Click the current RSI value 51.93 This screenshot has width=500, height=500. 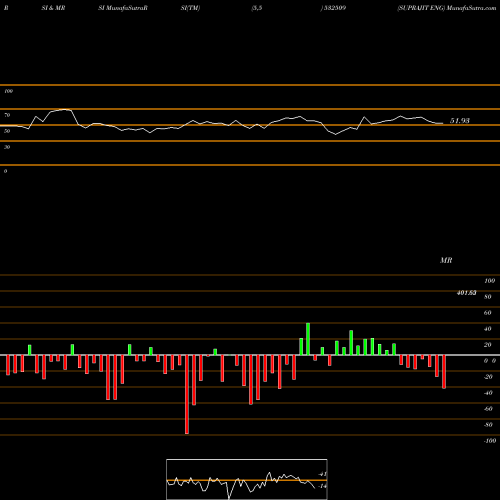[460, 121]
